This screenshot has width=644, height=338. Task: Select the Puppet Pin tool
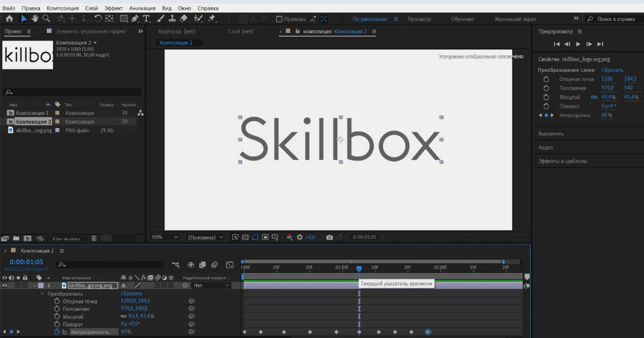tap(212, 19)
